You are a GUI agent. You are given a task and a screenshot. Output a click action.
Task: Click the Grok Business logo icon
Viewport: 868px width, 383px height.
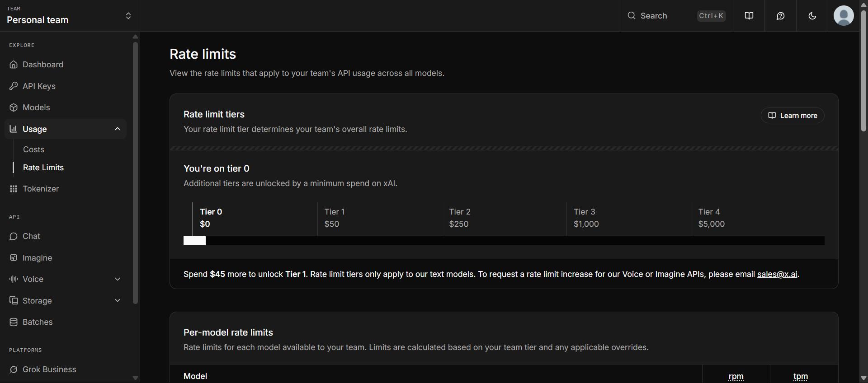14,369
